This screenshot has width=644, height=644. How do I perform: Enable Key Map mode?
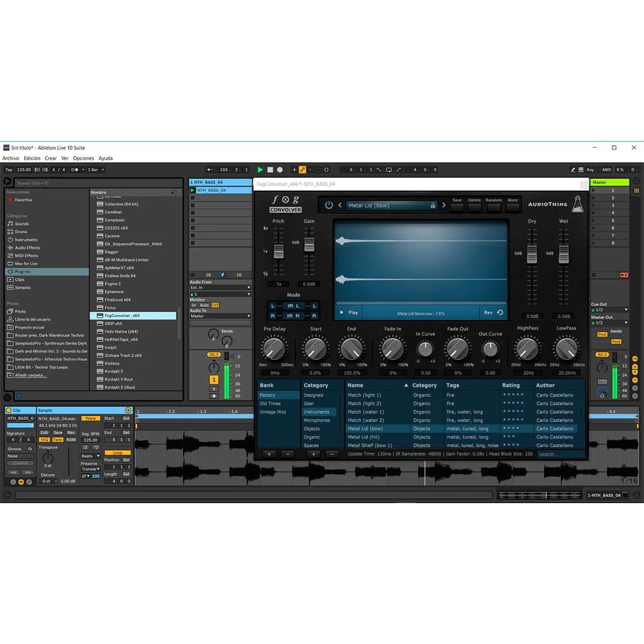click(x=590, y=170)
